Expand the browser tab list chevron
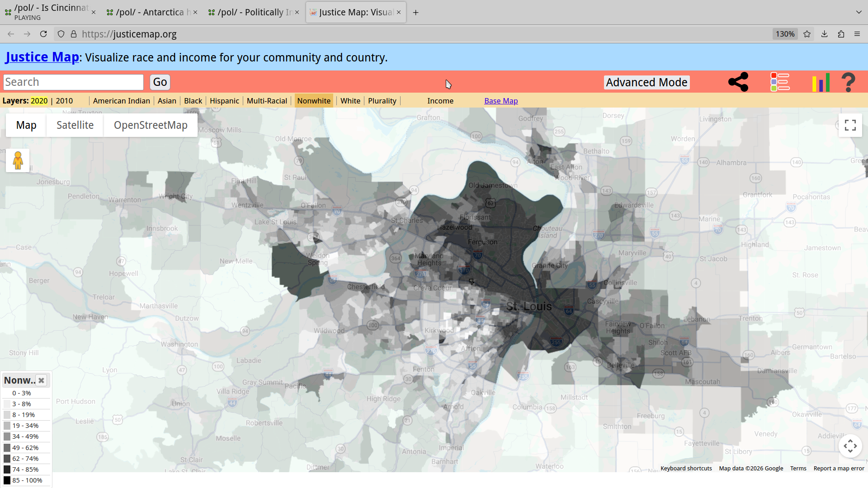This screenshot has height=488, width=868. [x=859, y=12]
